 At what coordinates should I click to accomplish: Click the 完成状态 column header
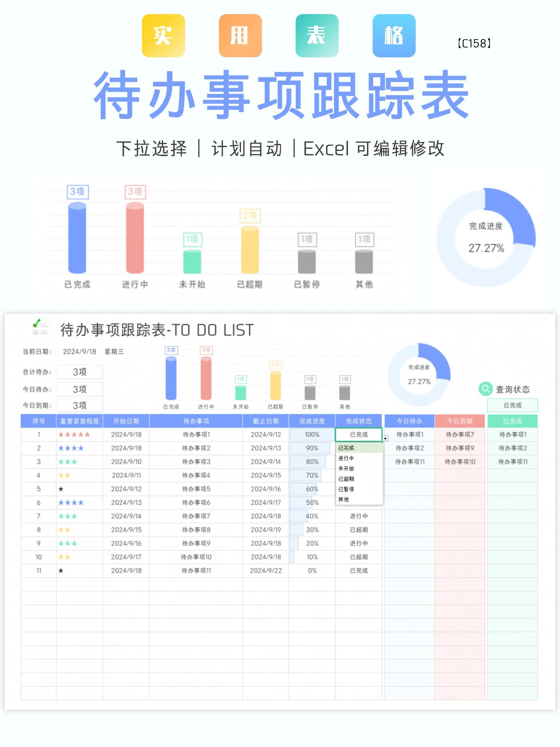pos(358,421)
